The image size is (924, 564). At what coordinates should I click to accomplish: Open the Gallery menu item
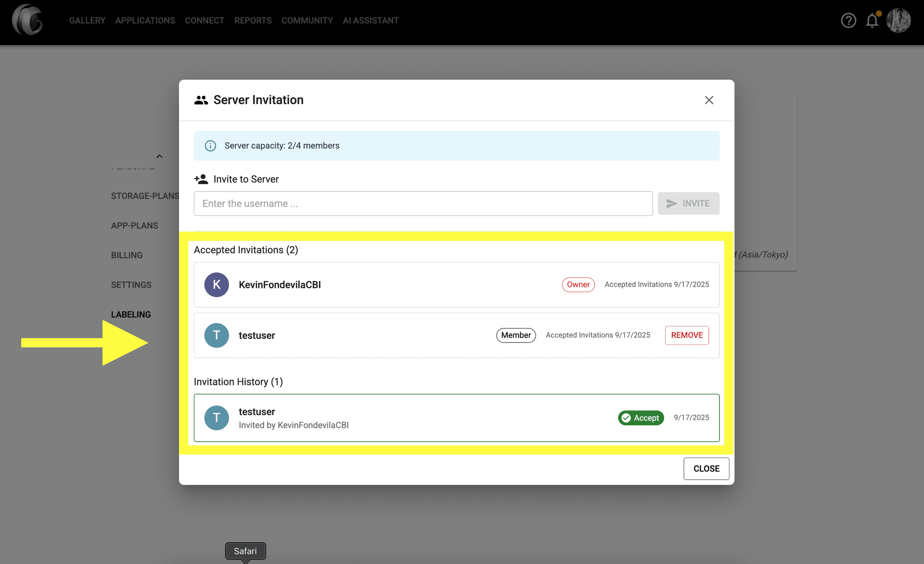tap(87, 21)
